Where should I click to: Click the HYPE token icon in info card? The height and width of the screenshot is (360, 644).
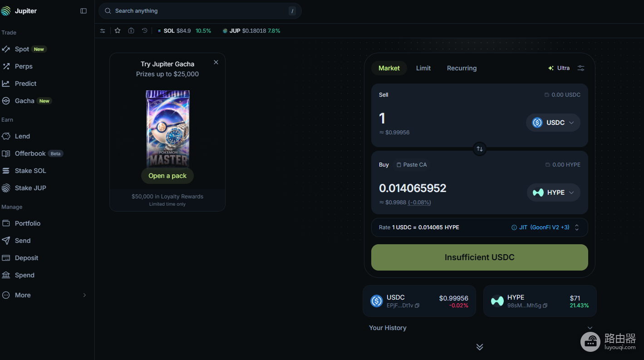click(x=497, y=301)
